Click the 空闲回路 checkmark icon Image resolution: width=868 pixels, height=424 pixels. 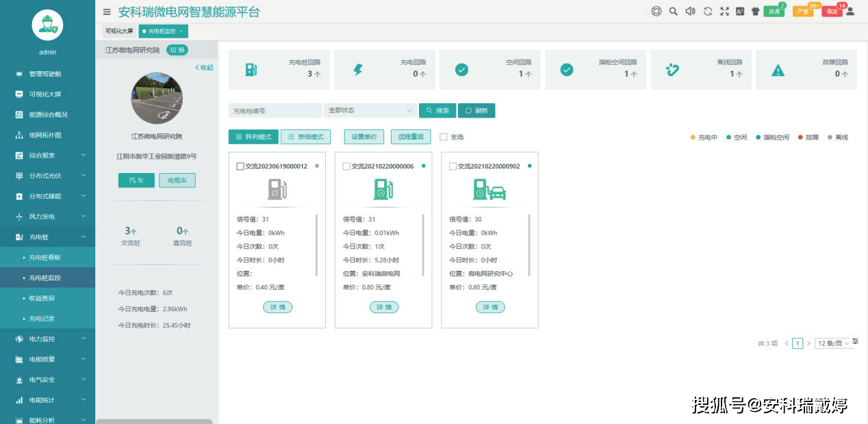coord(461,69)
